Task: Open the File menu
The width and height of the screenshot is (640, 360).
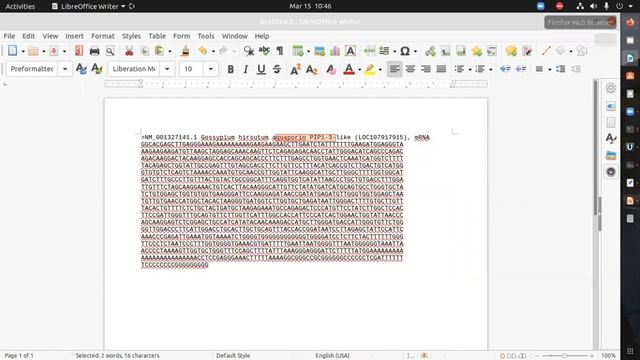Action: click(x=9, y=36)
